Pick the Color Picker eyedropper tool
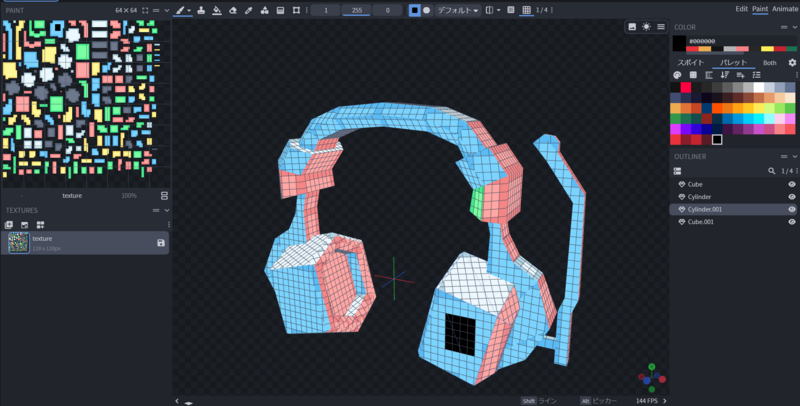 pos(248,10)
